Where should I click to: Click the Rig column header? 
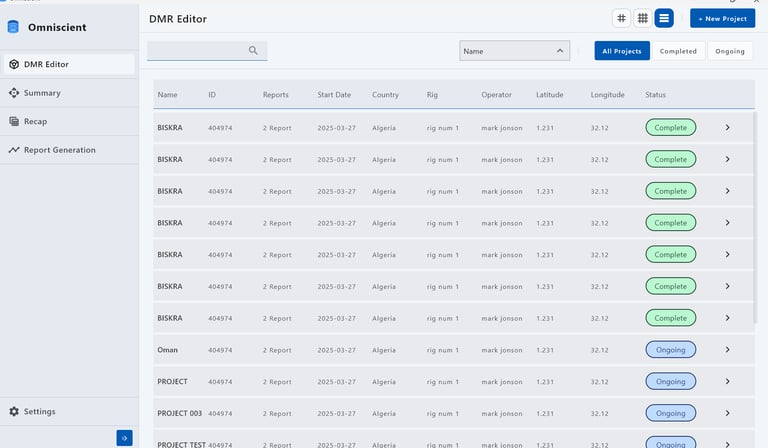click(432, 94)
